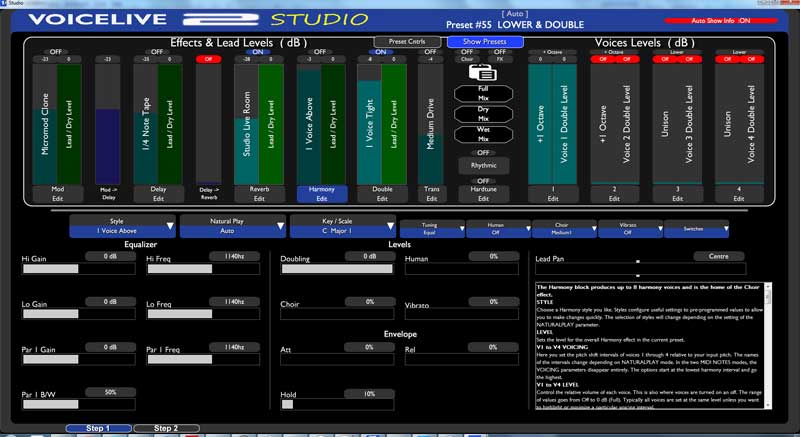The image size is (800, 437).
Task: Select the Dry Mix hexagon button
Action: tap(483, 114)
